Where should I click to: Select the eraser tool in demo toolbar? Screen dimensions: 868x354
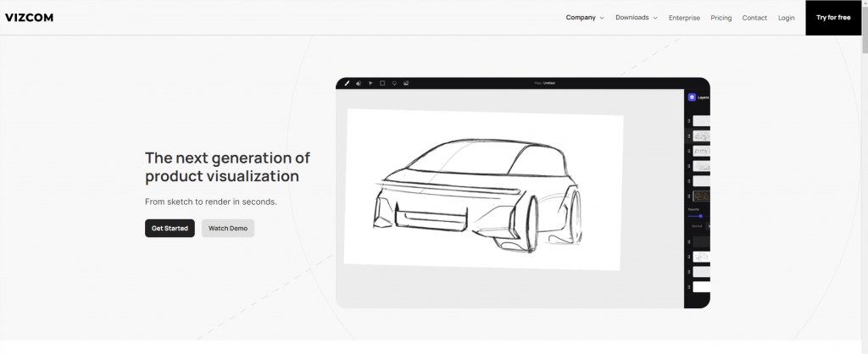(359, 83)
